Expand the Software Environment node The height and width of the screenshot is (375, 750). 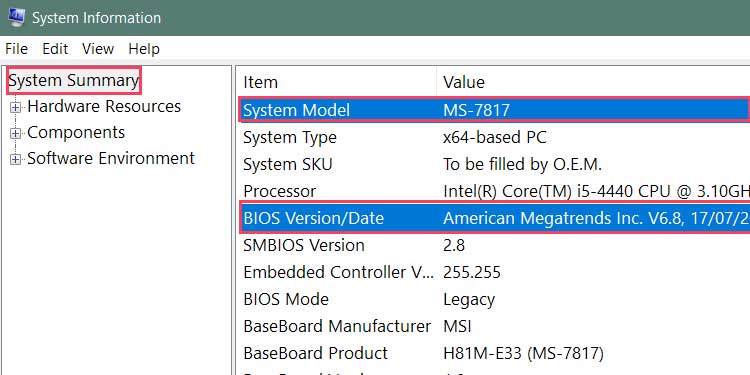[16, 159]
